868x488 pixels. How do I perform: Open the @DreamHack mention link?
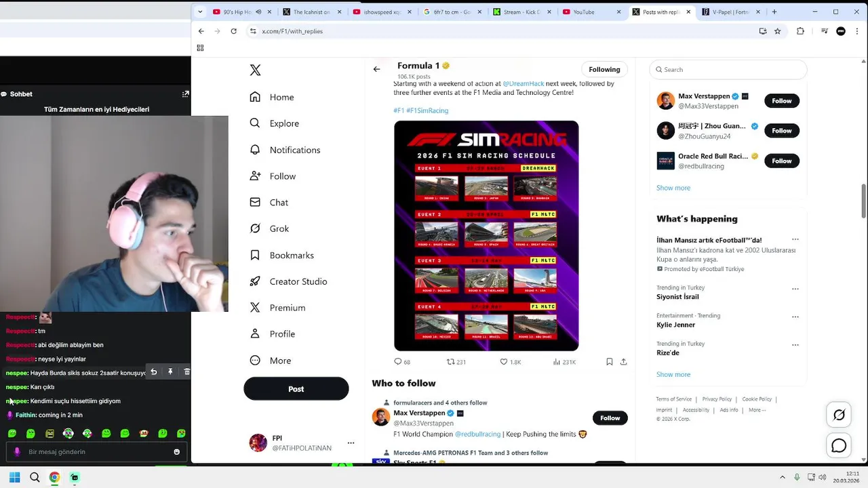[x=524, y=83]
